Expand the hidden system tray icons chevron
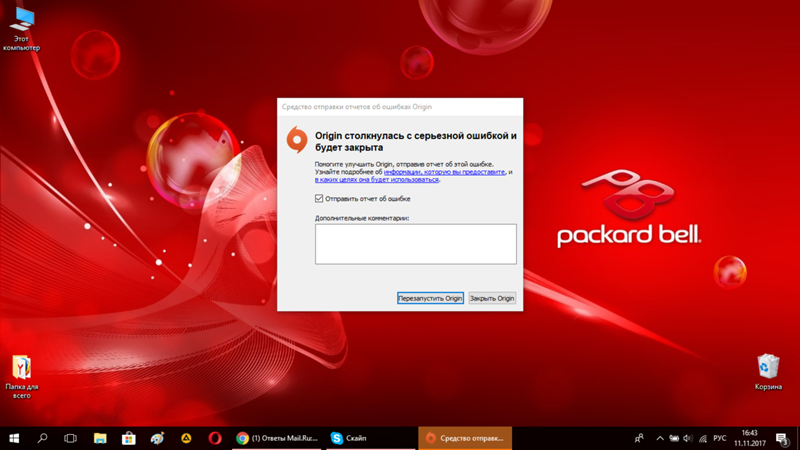Viewport: 800px width, 450px height. pyautogui.click(x=660, y=438)
